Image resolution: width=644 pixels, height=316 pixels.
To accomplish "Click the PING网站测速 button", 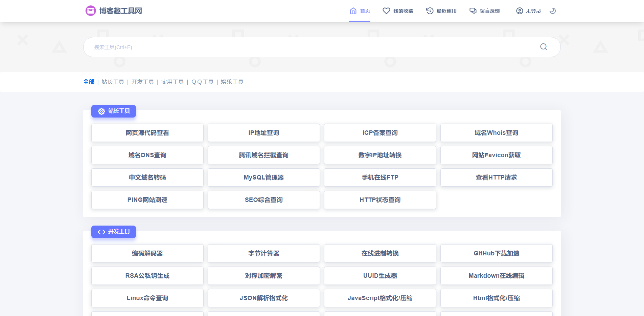I will [147, 200].
